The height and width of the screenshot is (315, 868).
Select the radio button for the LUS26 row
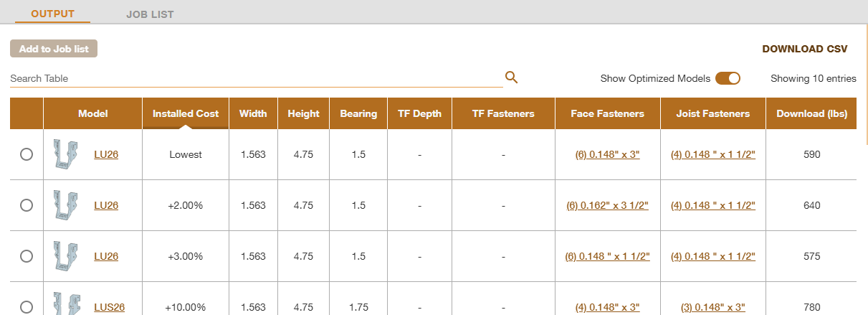point(27,307)
